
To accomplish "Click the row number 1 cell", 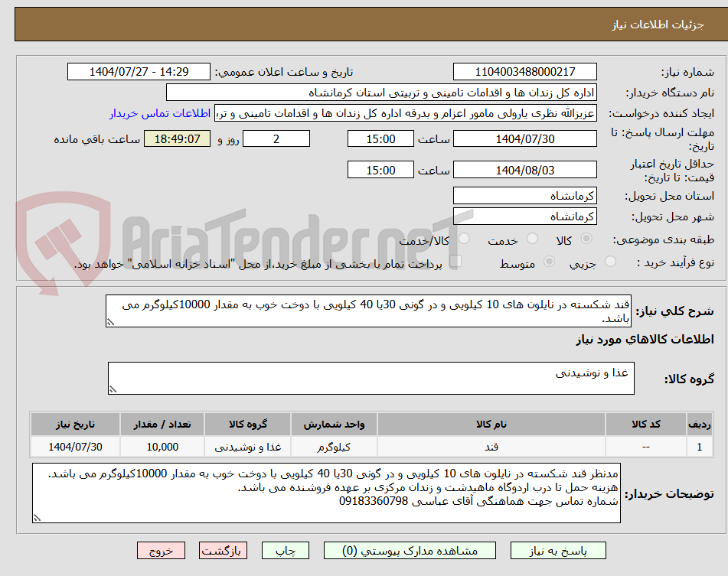I will click(700, 447).
